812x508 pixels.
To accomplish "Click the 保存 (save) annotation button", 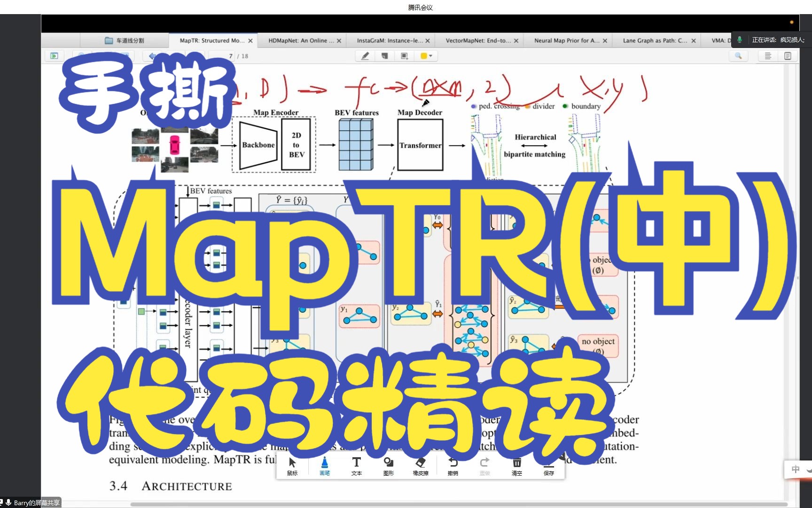I will (549, 466).
